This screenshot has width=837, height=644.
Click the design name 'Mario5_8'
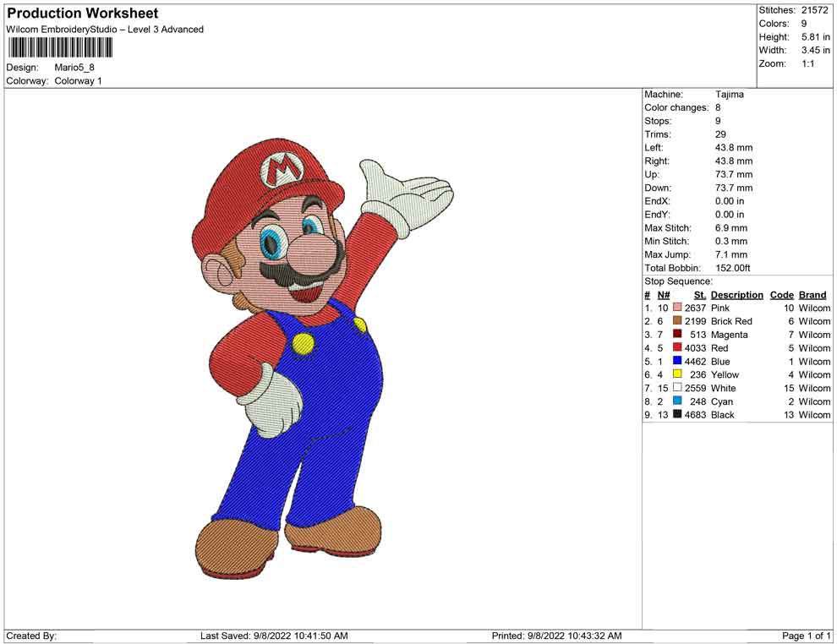tap(74, 68)
